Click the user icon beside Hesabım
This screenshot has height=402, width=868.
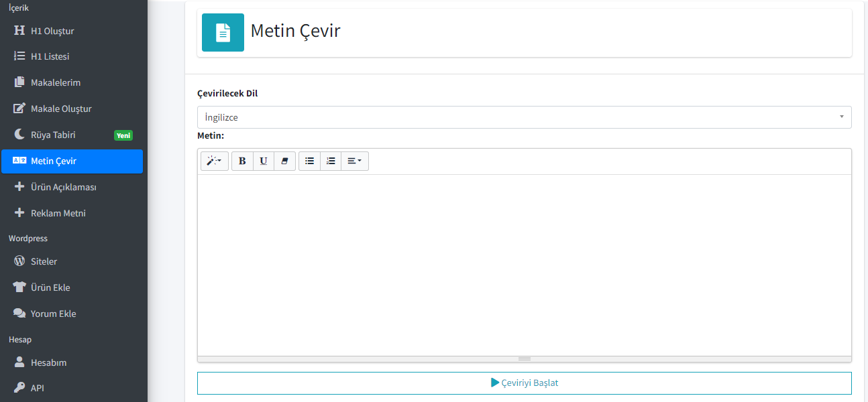point(19,362)
